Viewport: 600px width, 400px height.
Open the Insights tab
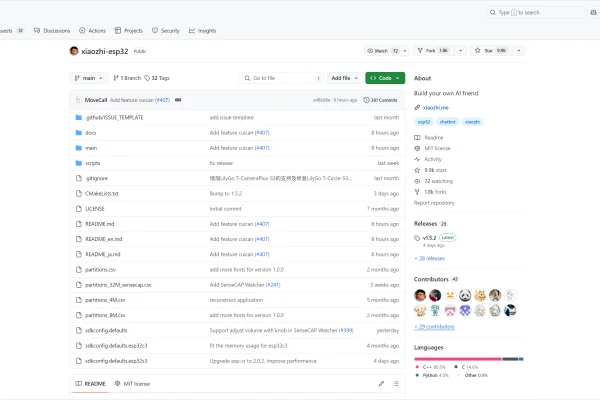[x=202, y=31]
